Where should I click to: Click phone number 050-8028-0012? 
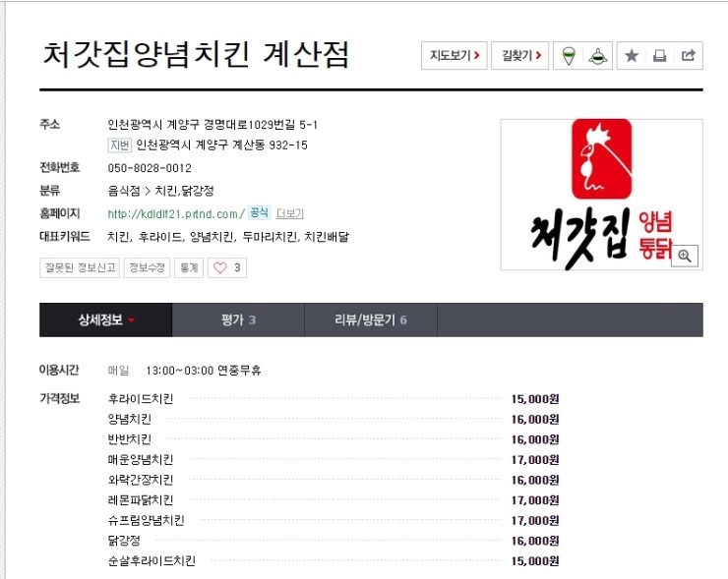coord(150,168)
